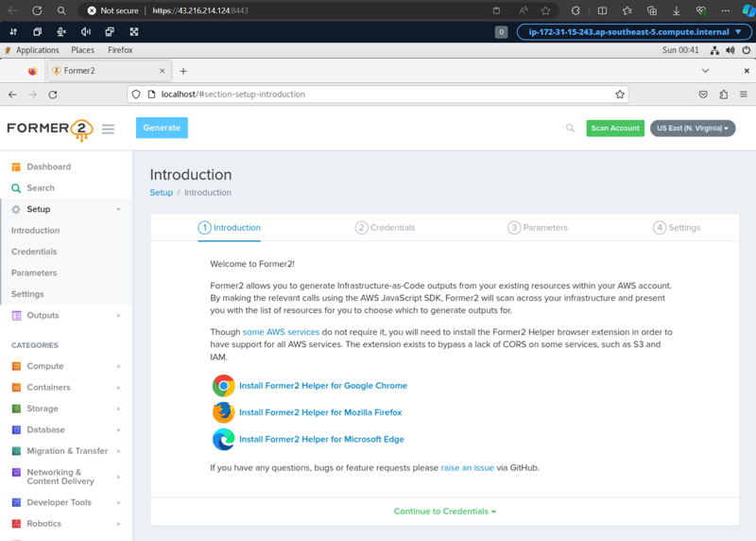Viewport: 756px width, 541px height.
Task: Click the Mozilla Firefox helper icon
Action: [x=223, y=412]
